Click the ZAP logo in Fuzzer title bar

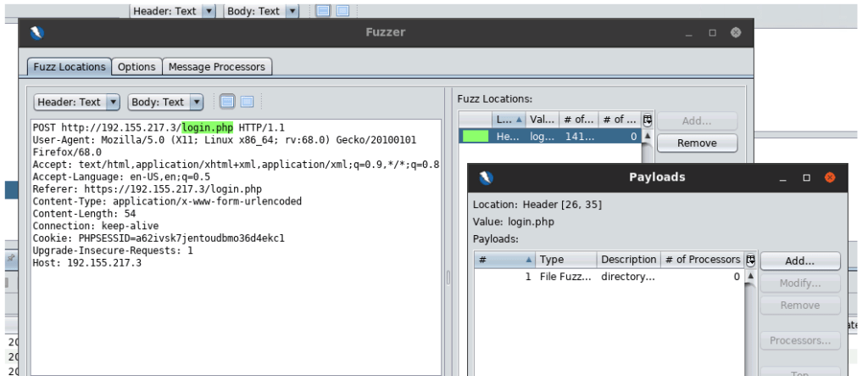(x=36, y=33)
